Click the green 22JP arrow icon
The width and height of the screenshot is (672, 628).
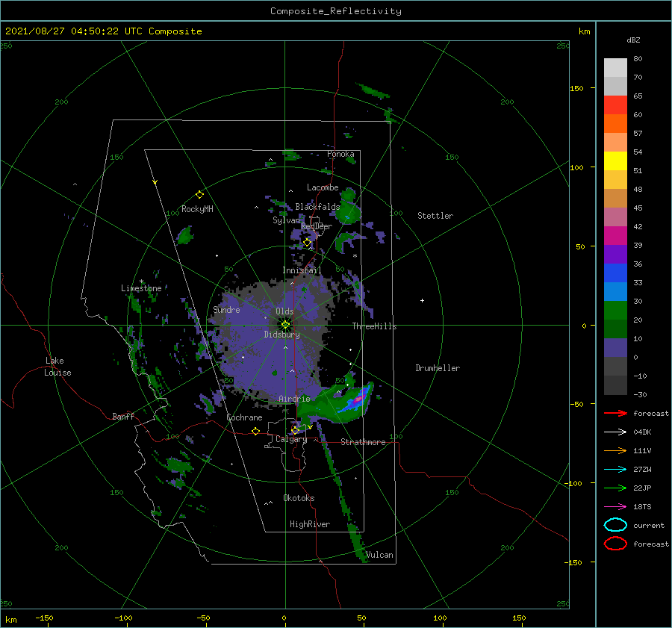(x=615, y=488)
